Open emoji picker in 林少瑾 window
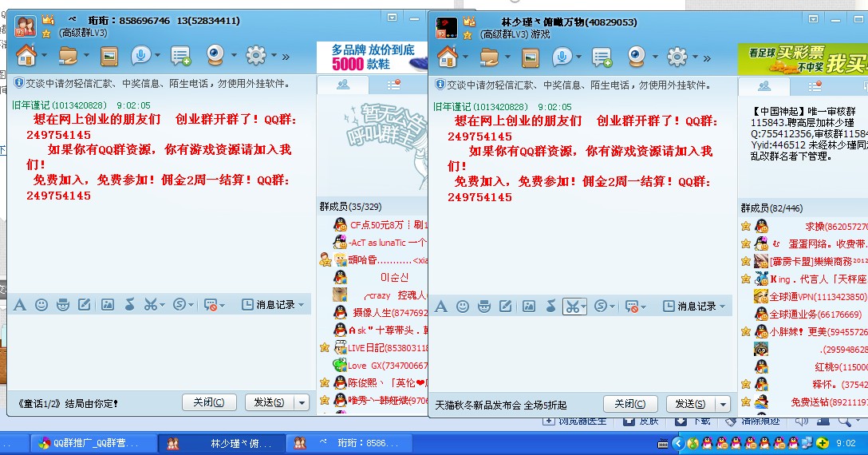 point(463,307)
